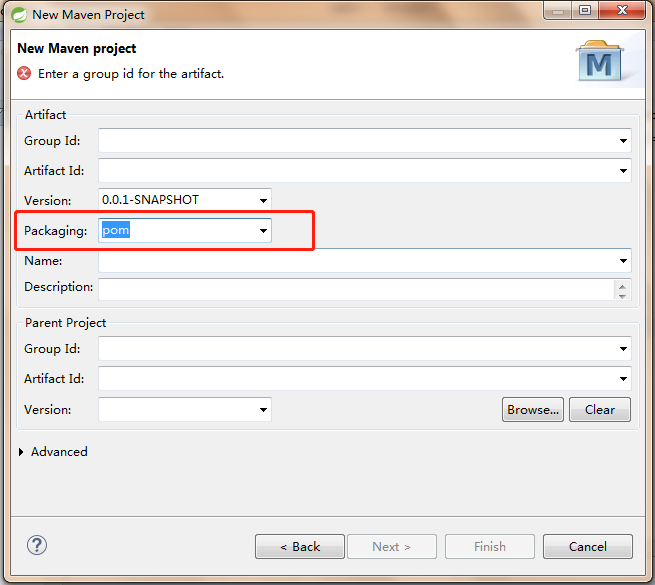
Task: Click Description scrollbar down arrow
Action: click(x=622, y=296)
